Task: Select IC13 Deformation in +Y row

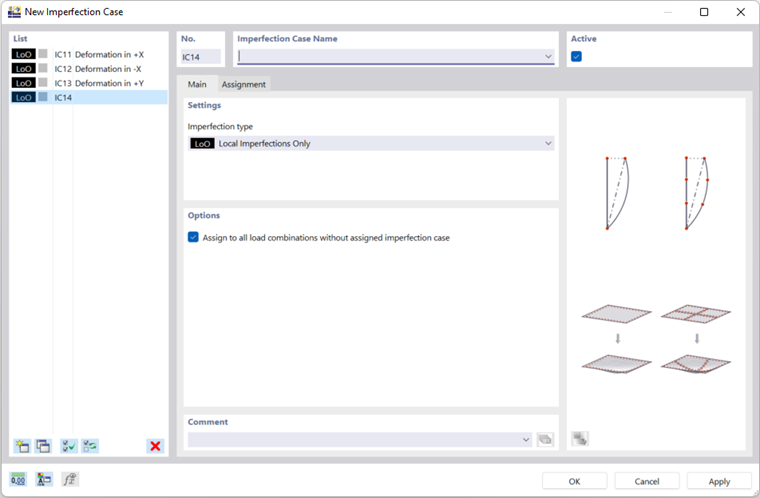Action: coord(89,83)
